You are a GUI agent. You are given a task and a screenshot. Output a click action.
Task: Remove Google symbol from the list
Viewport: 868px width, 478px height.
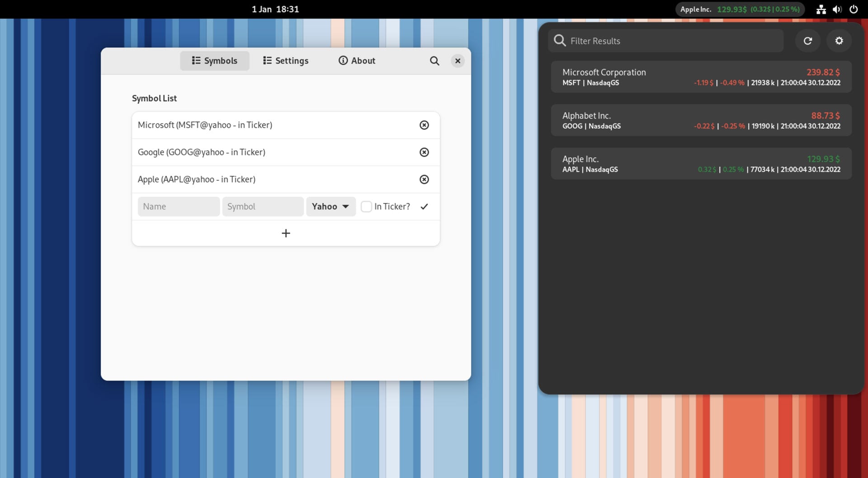click(x=424, y=152)
